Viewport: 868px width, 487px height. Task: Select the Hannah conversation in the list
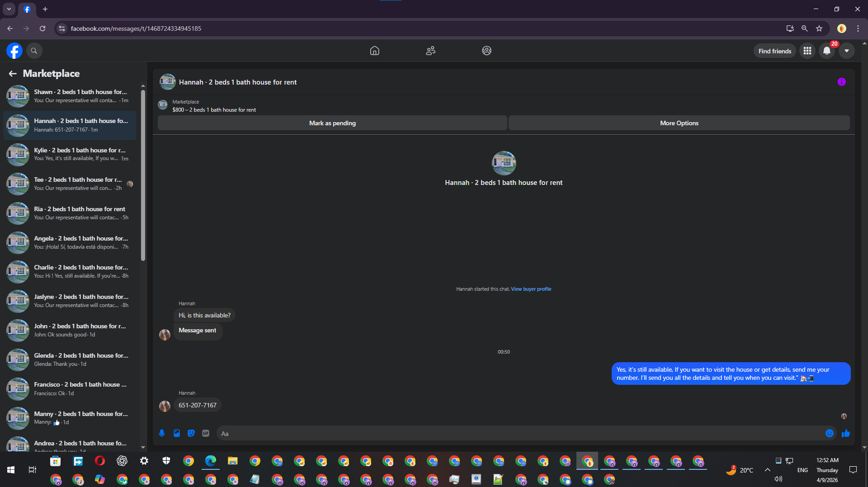70,125
